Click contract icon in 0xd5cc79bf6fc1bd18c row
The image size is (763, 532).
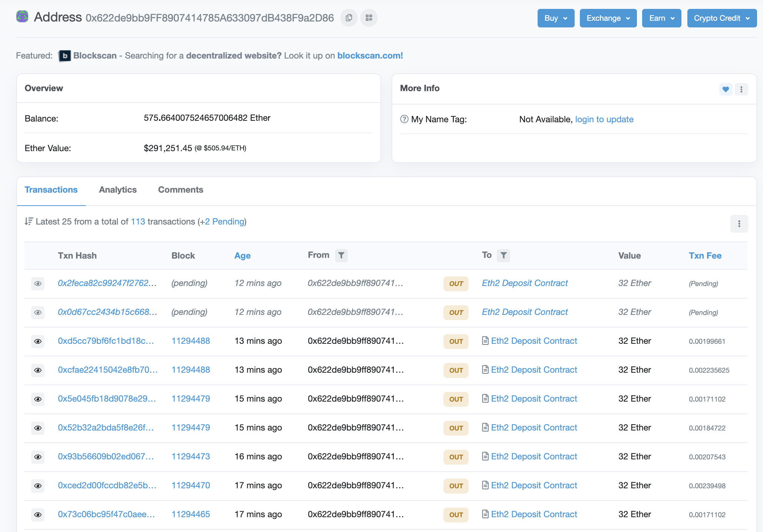coord(485,341)
